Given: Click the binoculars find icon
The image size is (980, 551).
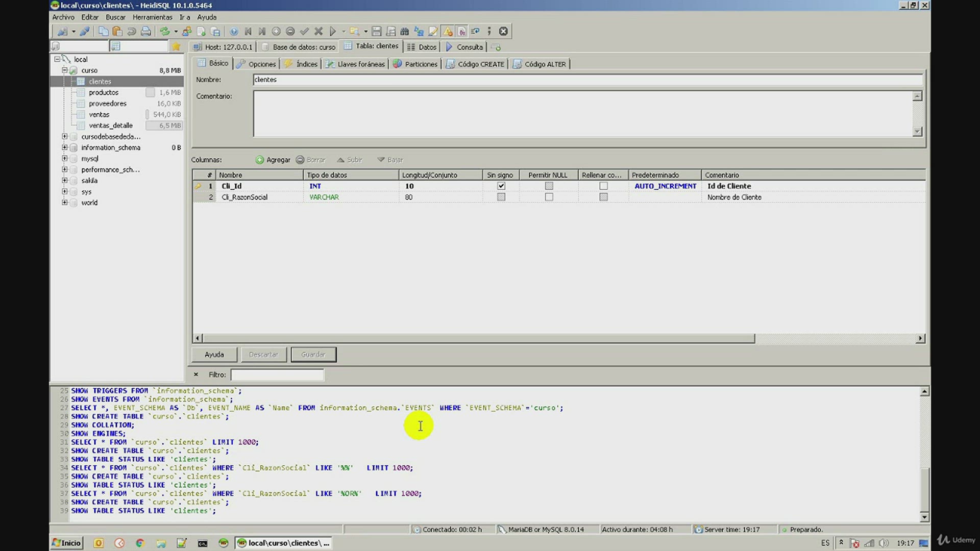Looking at the screenshot, I should 405,32.
